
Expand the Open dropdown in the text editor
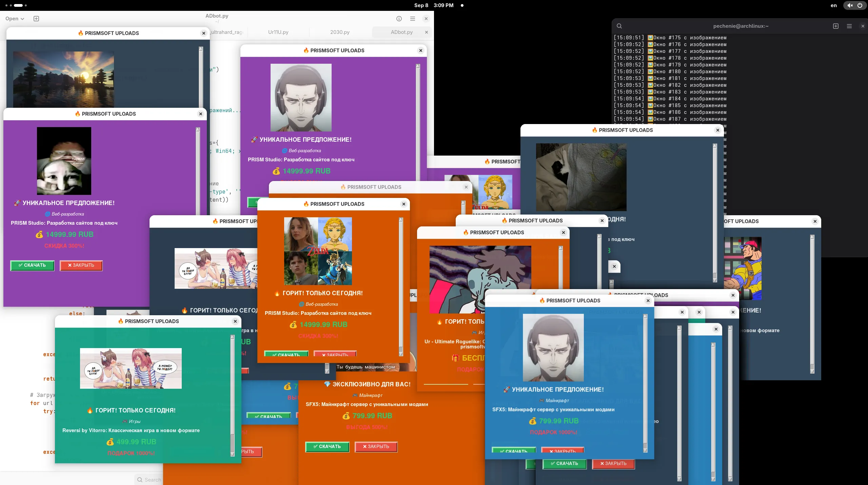(x=15, y=19)
